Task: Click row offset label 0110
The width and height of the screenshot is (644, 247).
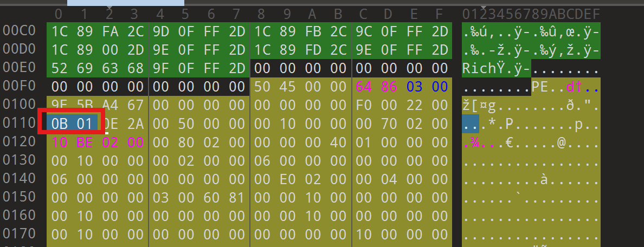Action: point(20,123)
